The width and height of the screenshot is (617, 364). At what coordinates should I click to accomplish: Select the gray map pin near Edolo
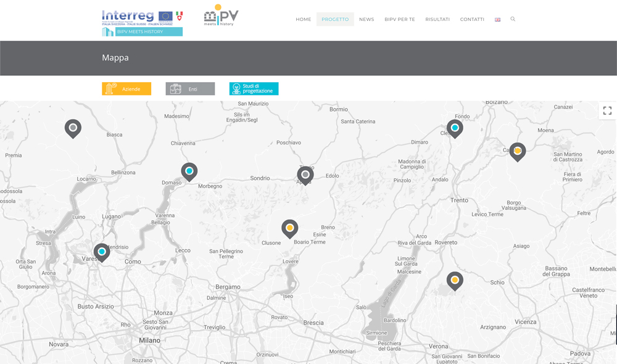305,175
